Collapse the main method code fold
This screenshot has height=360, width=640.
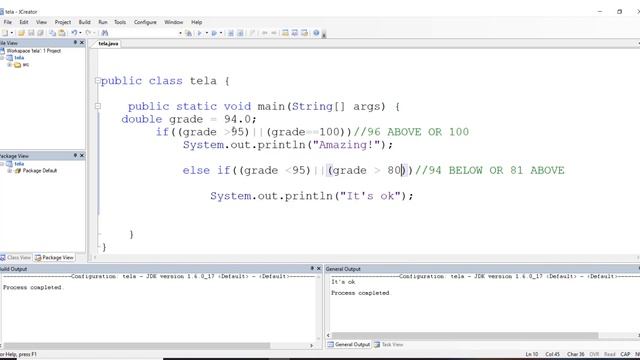tap(98, 106)
